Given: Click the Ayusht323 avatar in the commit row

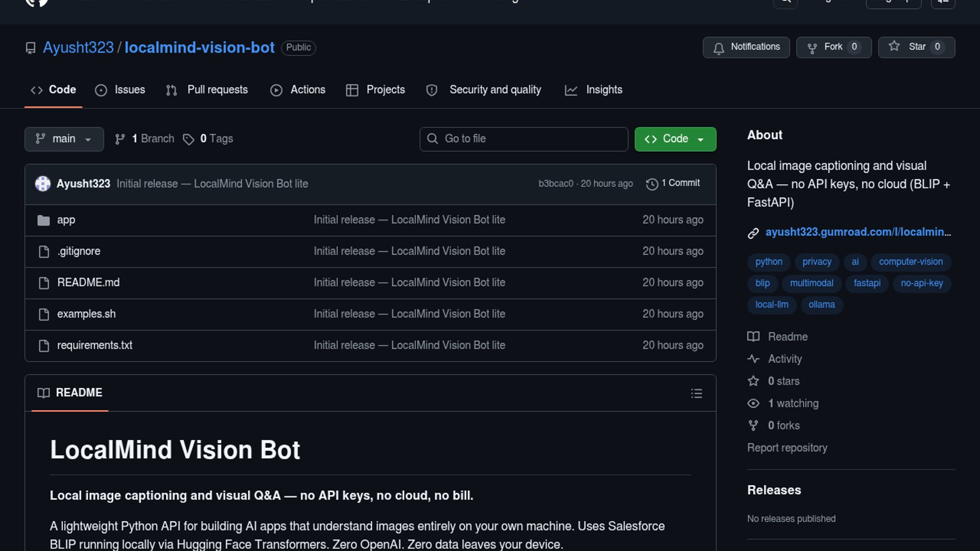Looking at the screenshot, I should pos(43,184).
